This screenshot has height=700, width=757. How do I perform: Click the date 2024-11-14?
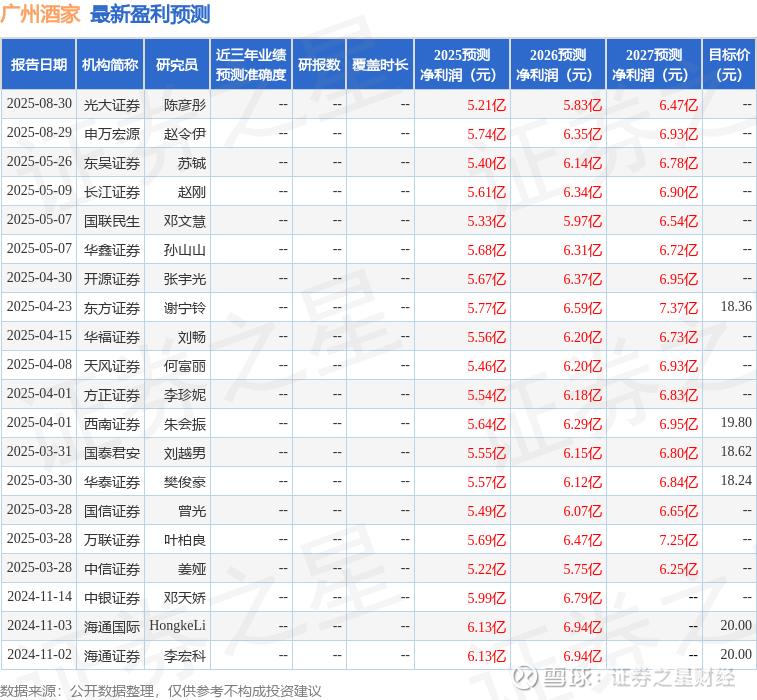point(39,597)
